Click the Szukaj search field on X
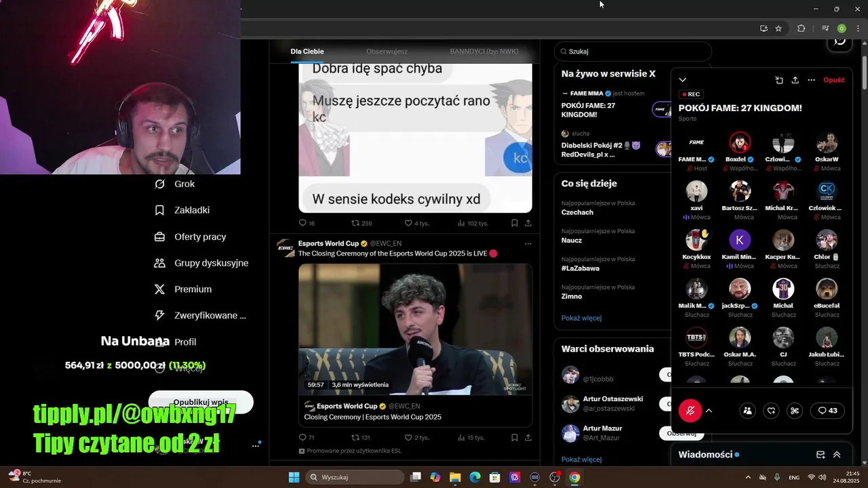 pos(633,52)
